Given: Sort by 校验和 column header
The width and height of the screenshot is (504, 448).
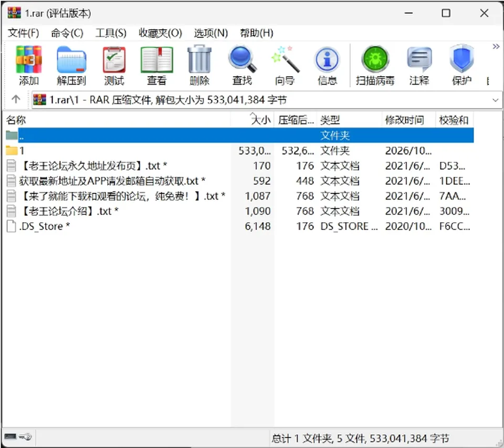Looking at the screenshot, I should [x=455, y=120].
